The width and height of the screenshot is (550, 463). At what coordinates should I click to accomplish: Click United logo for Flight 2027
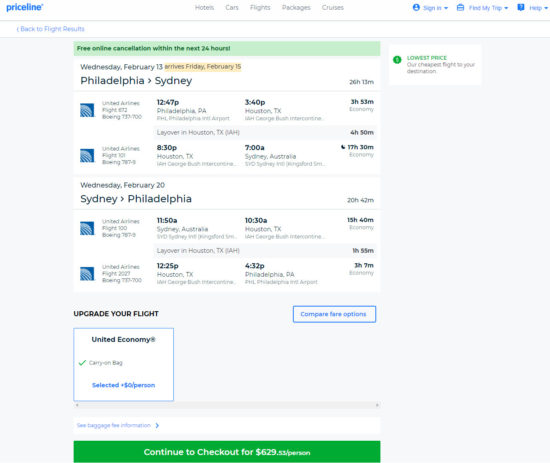pyautogui.click(x=87, y=274)
